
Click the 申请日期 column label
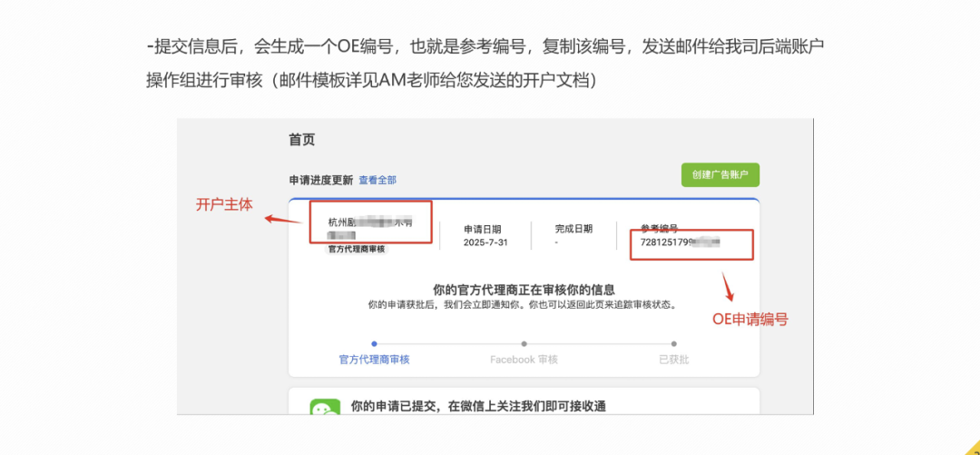483,229
